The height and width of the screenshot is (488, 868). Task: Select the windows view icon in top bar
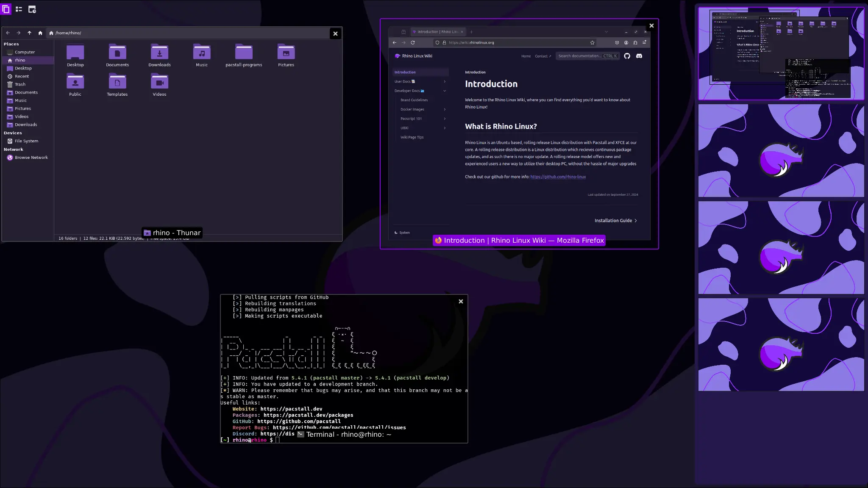[6, 9]
